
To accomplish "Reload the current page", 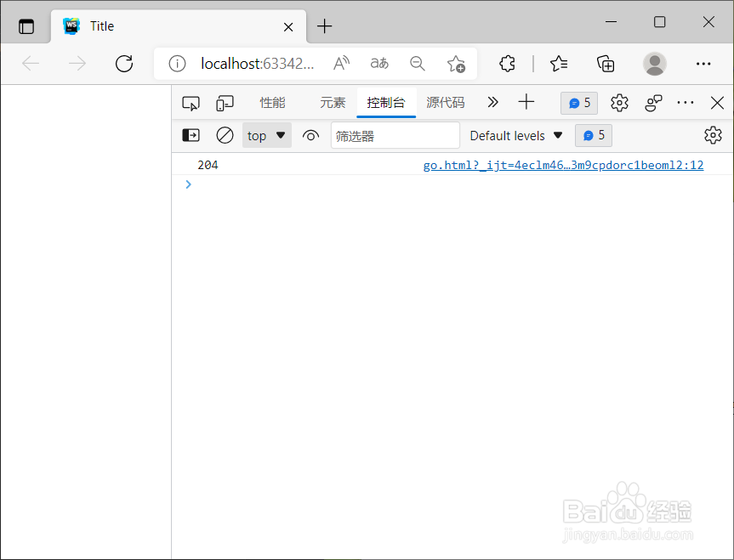I will (x=123, y=64).
